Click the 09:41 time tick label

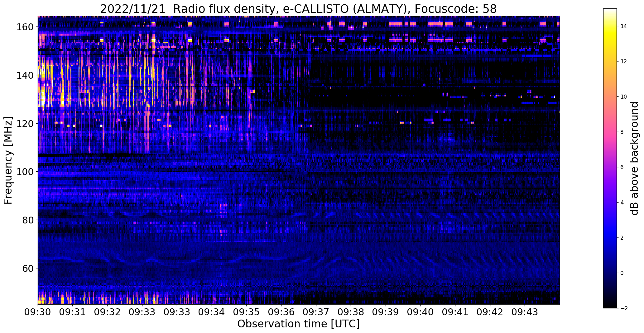pyautogui.click(x=455, y=312)
